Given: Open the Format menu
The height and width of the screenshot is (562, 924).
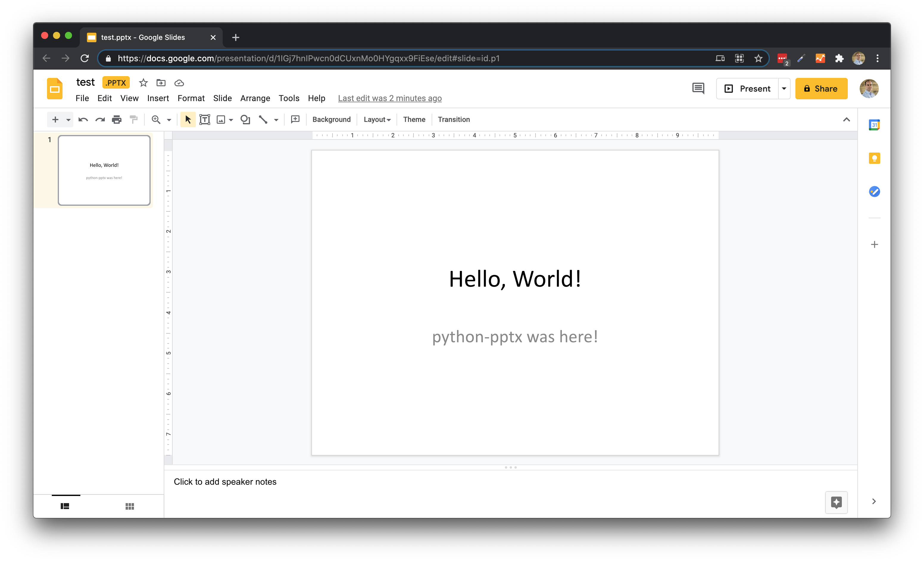Looking at the screenshot, I should click(191, 98).
